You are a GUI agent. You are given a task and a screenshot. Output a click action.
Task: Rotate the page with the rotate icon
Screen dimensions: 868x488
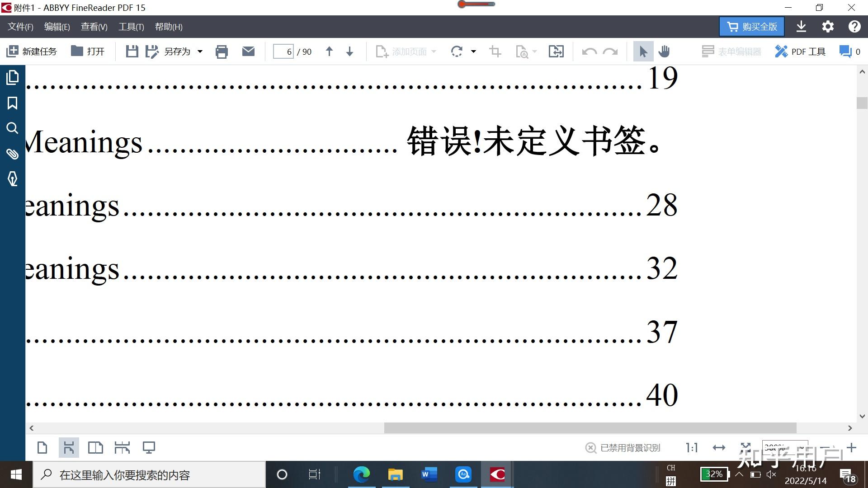[457, 52]
